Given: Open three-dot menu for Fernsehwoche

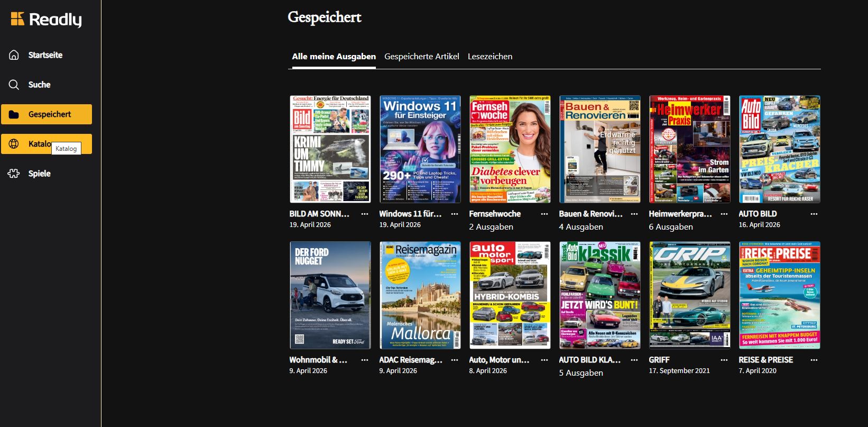Looking at the screenshot, I should tap(544, 214).
